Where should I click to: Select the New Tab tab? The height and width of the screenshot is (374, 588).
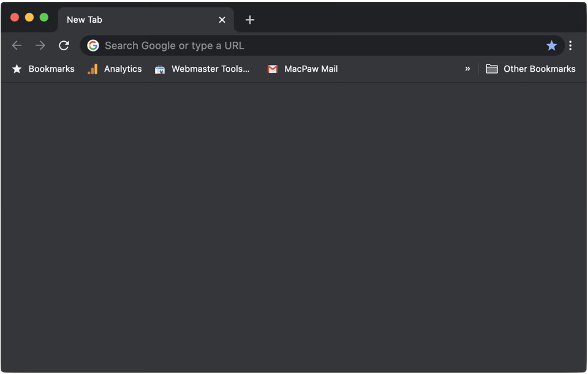coord(146,20)
